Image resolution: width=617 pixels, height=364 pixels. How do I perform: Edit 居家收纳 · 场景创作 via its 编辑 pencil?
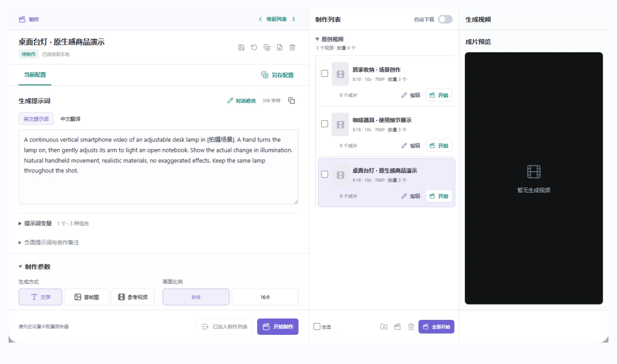point(410,95)
